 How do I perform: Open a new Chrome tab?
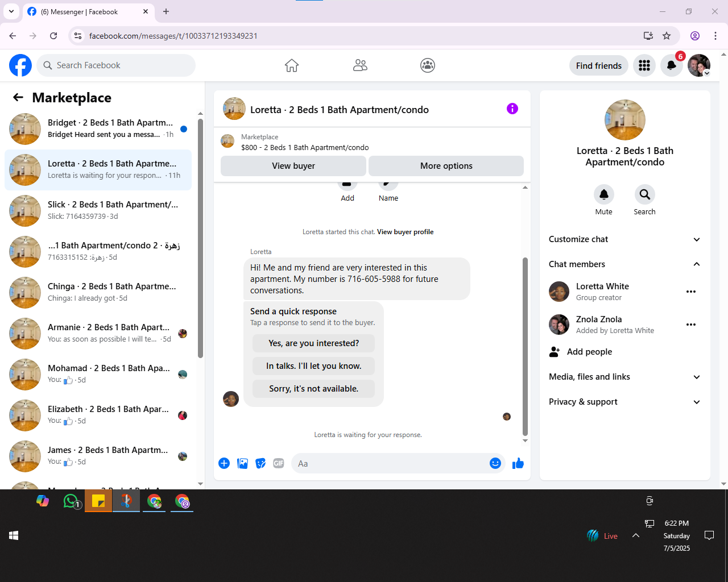click(166, 11)
